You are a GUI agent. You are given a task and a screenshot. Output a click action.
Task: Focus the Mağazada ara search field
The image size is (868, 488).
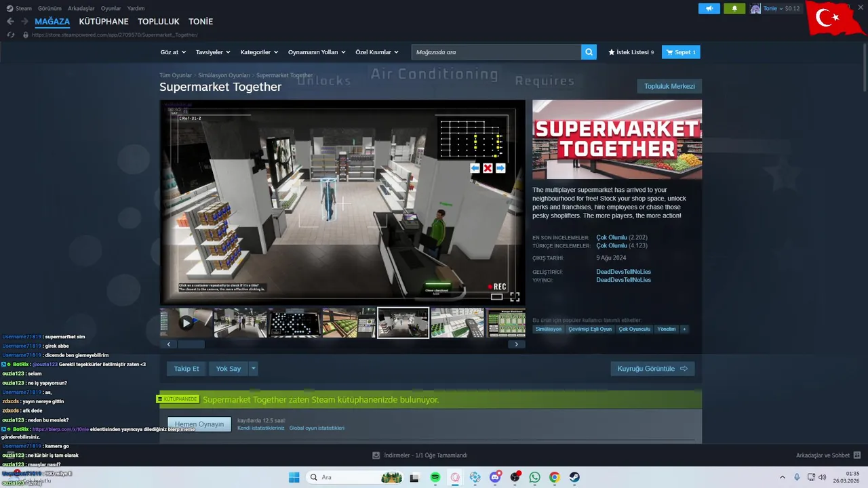point(496,52)
